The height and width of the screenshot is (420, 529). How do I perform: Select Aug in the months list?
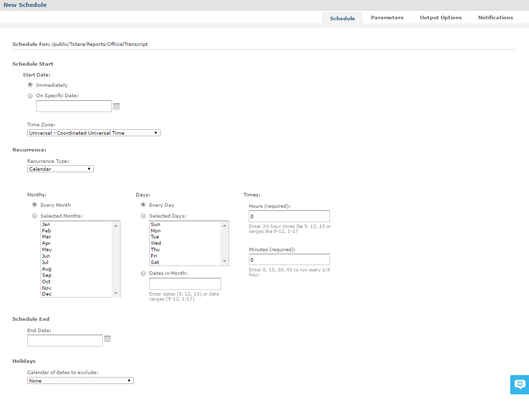pyautogui.click(x=47, y=269)
